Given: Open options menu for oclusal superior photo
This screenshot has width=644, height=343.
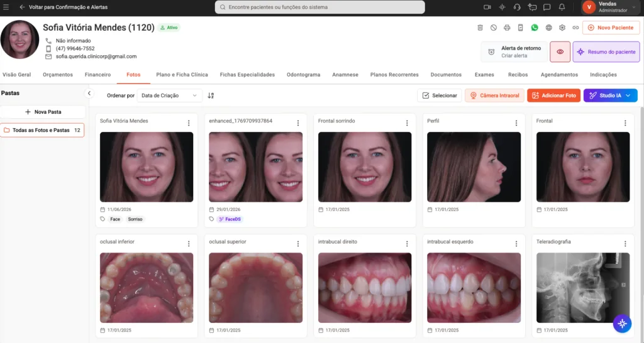Looking at the screenshot, I should click(297, 244).
